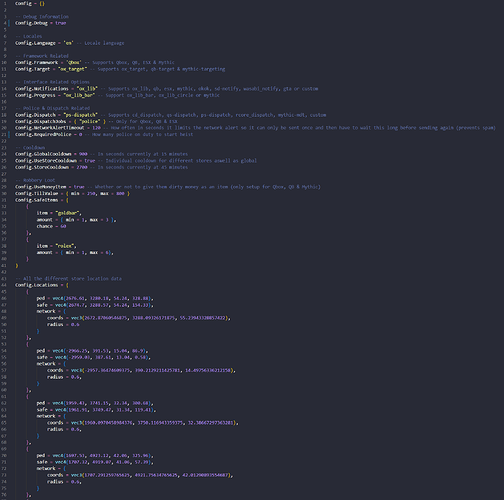Viewport: 504px width, 500px height.
Task: Select the "ox_target" string value
Action: coord(73,69)
